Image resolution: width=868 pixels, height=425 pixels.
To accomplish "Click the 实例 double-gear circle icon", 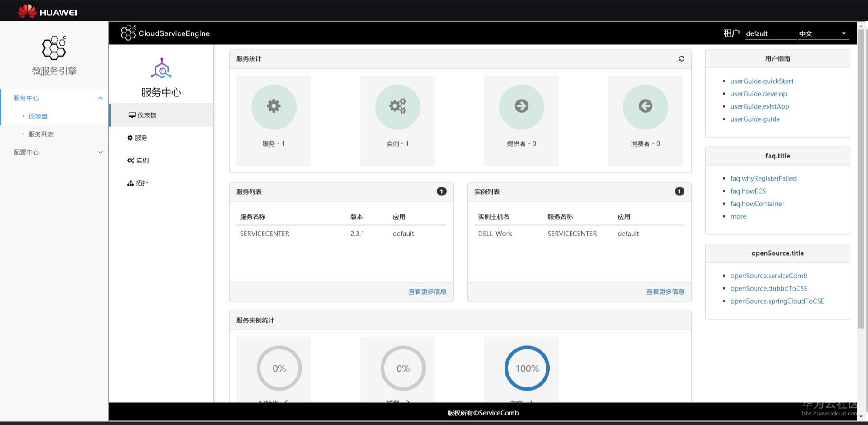I will (397, 107).
